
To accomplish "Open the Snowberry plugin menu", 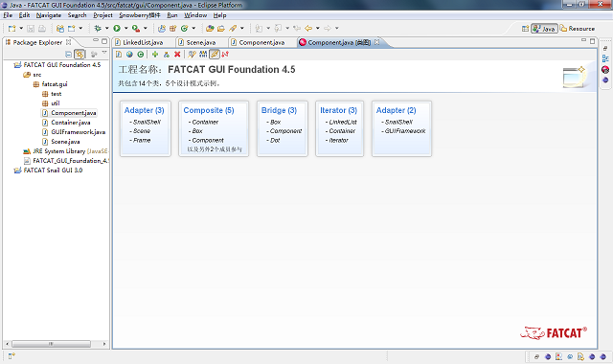I will click(x=140, y=15).
